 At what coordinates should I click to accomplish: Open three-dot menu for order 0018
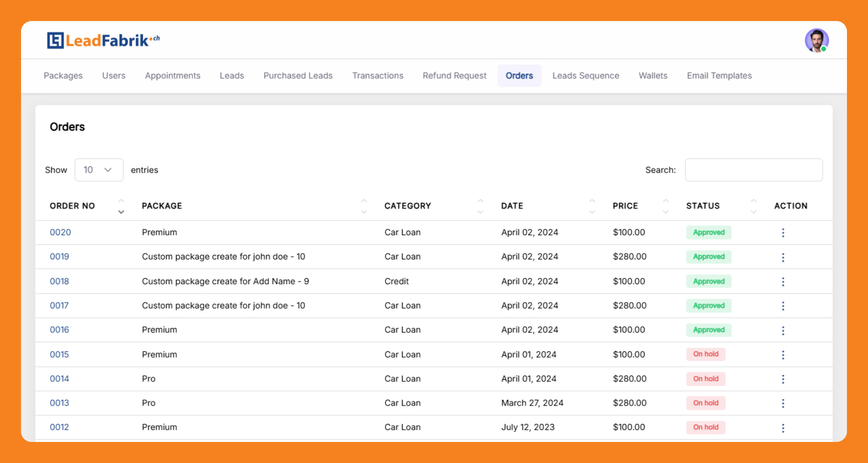(x=783, y=281)
